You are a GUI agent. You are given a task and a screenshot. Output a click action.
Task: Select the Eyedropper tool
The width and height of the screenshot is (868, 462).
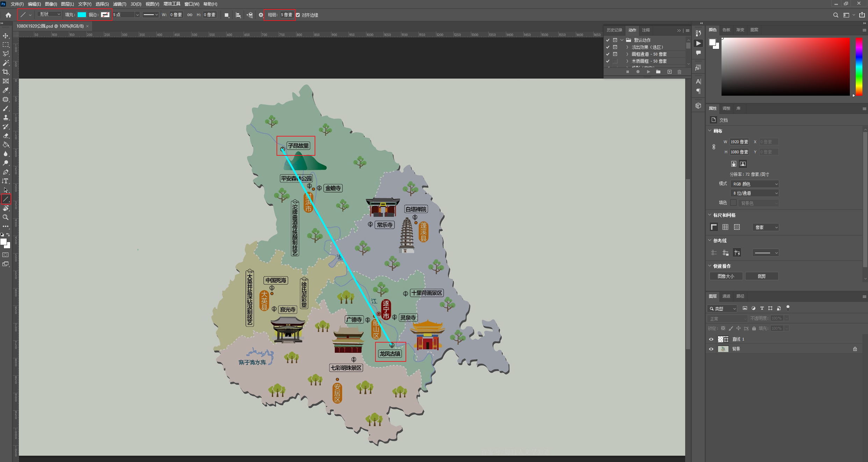coord(6,90)
